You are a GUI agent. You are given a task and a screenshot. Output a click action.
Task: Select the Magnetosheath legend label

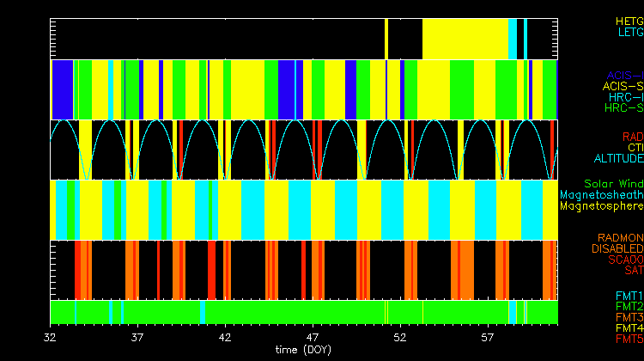601,195
